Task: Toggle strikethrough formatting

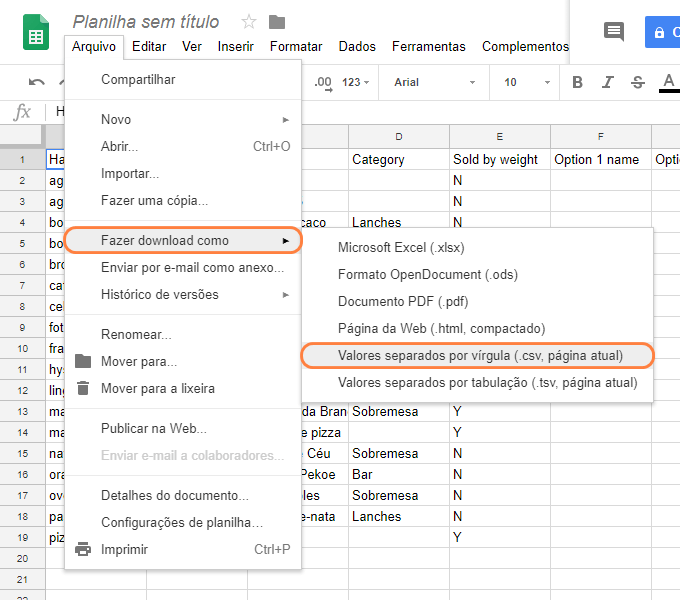Action: point(638,82)
